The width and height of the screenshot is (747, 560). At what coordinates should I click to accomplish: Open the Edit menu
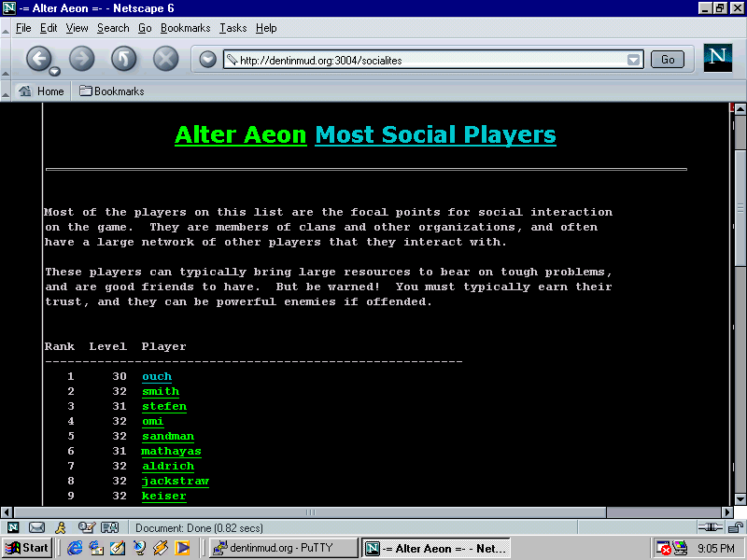coord(49,28)
